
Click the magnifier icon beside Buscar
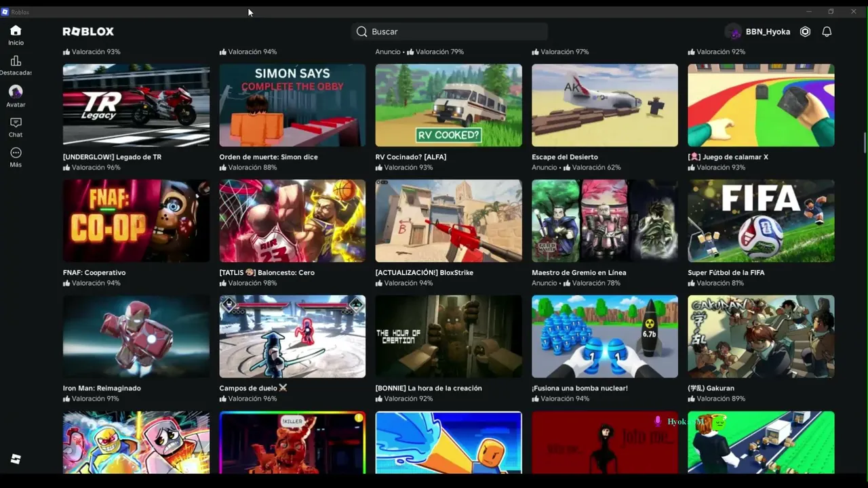tap(361, 32)
